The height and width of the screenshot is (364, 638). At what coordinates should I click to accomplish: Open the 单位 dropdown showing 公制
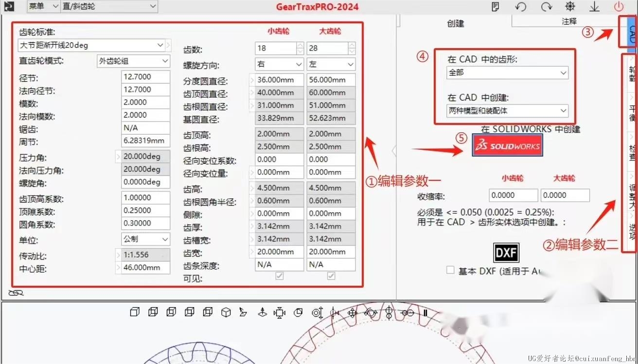pos(145,240)
